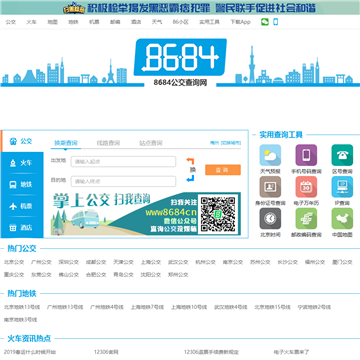The image size is (360, 360).
Task: Open the 区号查询 telephone icon
Action: [342, 155]
